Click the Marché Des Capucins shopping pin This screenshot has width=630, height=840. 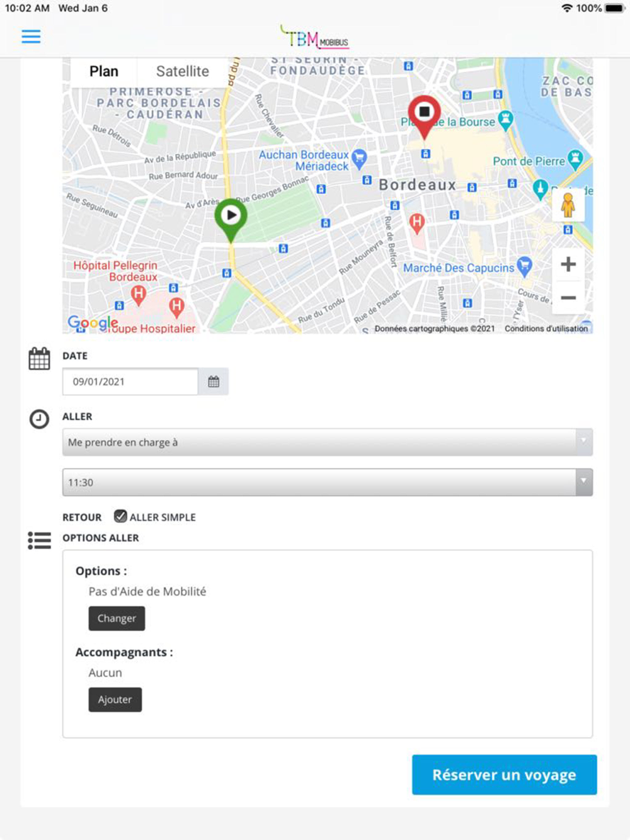524,265
